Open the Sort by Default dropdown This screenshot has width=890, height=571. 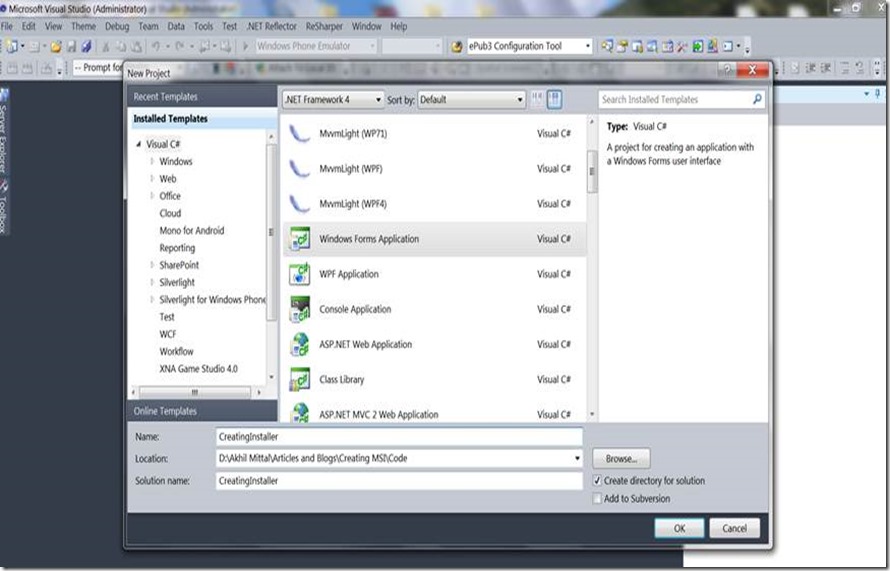coord(471,100)
